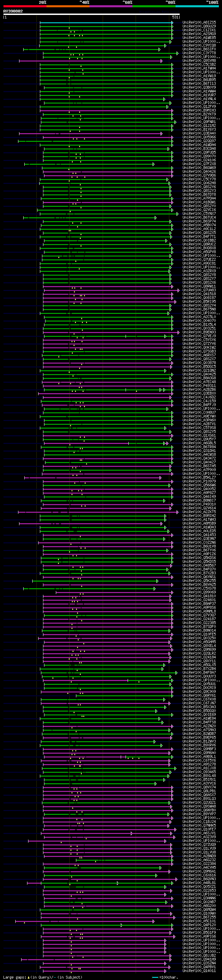Click the purple alignment bar for UniRef100_A5C101

(85, 921)
